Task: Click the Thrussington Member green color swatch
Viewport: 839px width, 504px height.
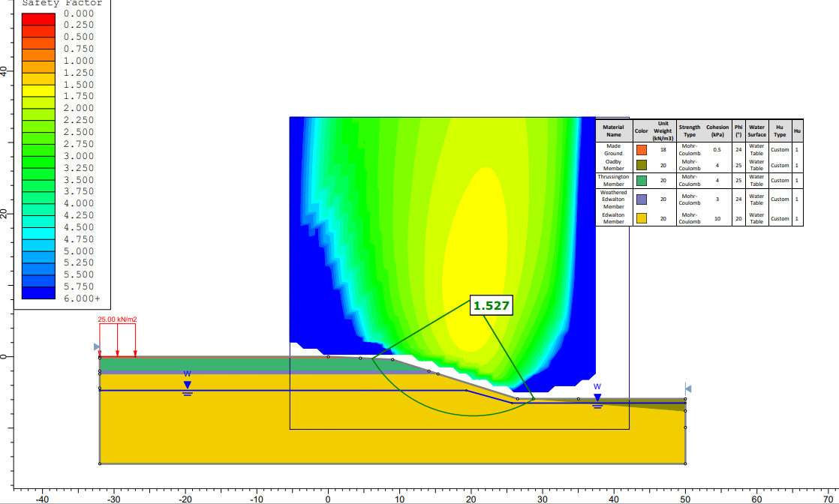Action: [x=641, y=180]
